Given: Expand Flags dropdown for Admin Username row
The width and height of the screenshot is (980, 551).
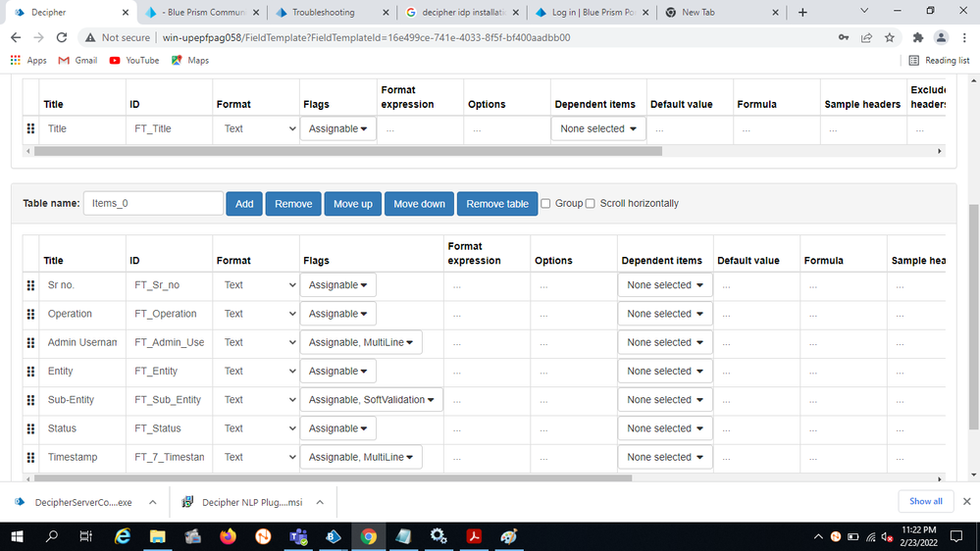Looking at the screenshot, I should click(361, 342).
